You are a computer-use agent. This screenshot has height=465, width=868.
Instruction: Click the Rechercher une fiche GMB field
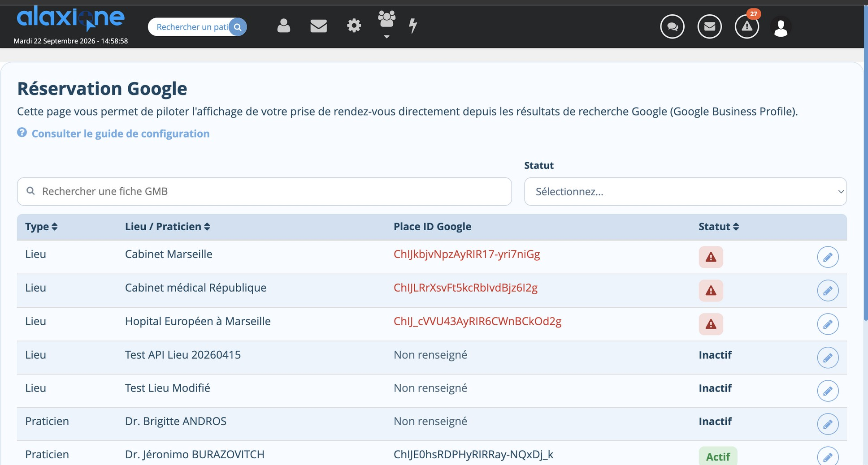(264, 191)
